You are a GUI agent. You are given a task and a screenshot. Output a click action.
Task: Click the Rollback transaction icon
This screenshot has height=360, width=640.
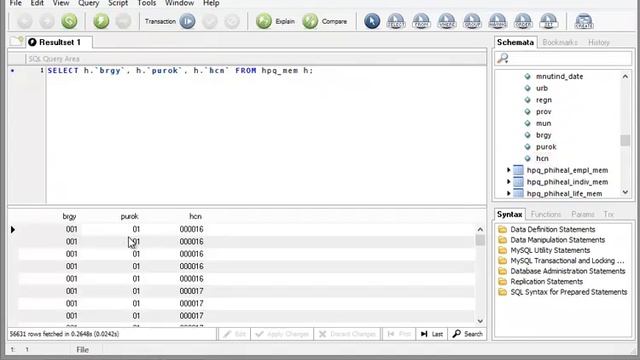pos(232,21)
